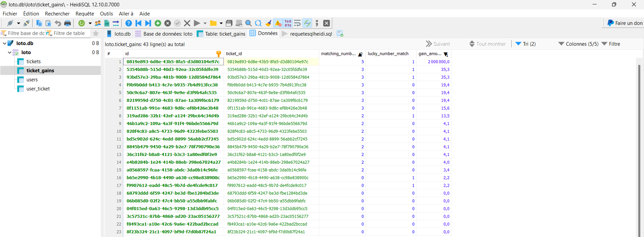
Task: Open the folder icon dropdown arrow
Action: coord(221,24)
